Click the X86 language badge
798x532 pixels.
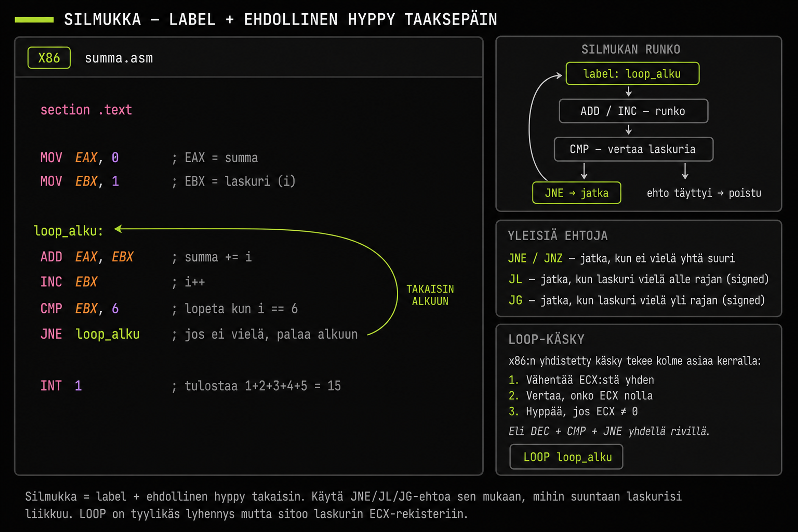pyautogui.click(x=49, y=58)
